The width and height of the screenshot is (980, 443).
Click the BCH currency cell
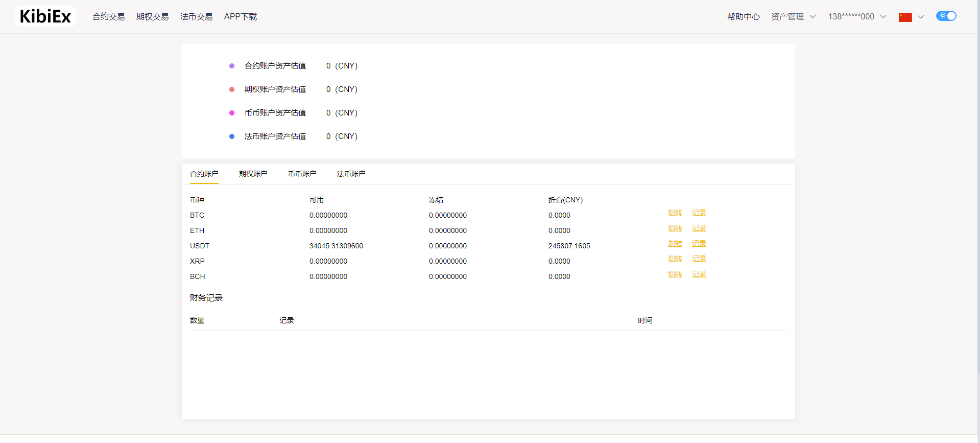[198, 276]
